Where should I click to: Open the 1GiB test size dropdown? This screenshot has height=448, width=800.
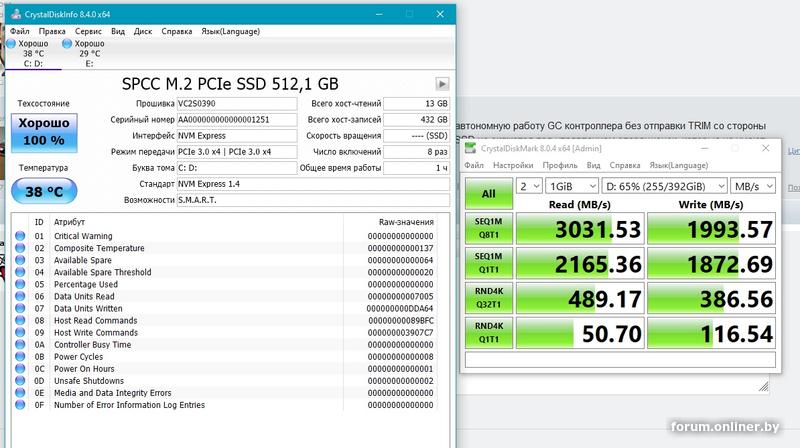click(x=572, y=186)
